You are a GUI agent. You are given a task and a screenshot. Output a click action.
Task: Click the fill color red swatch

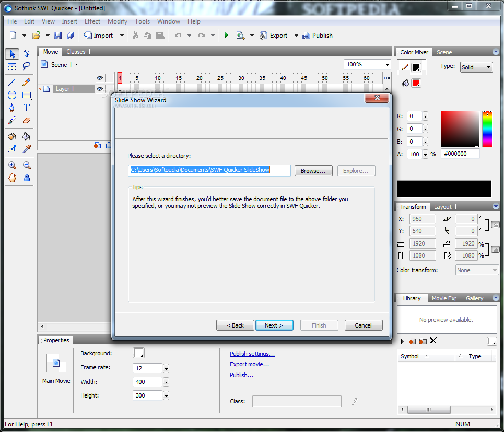click(x=416, y=83)
